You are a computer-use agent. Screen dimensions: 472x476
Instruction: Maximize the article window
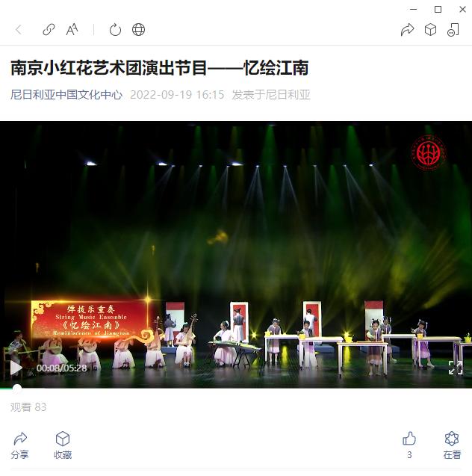coord(438,10)
